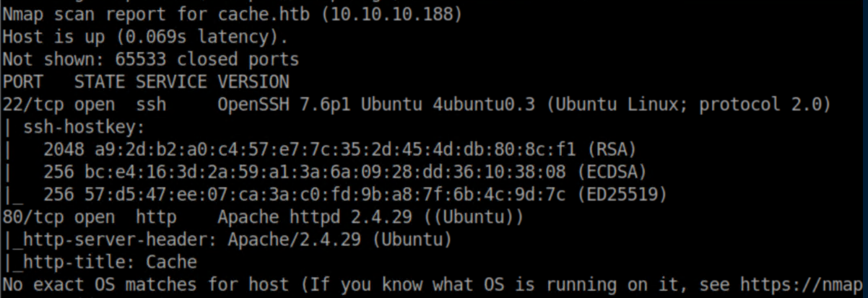Viewport: 868px width, 298px height.
Task: Click the ssh-hostkey label
Action: 84,127
